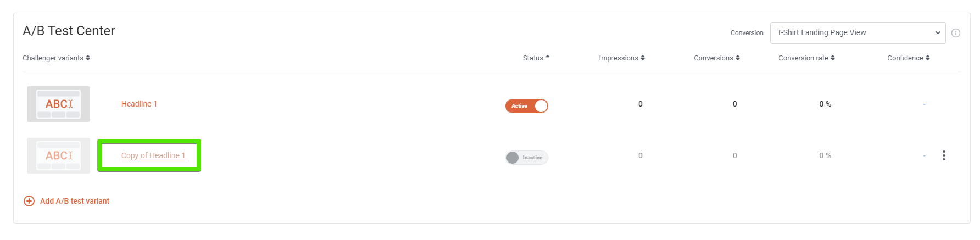Open the Copy of Headline 1 link
This screenshot has width=980, height=240.
(153, 155)
